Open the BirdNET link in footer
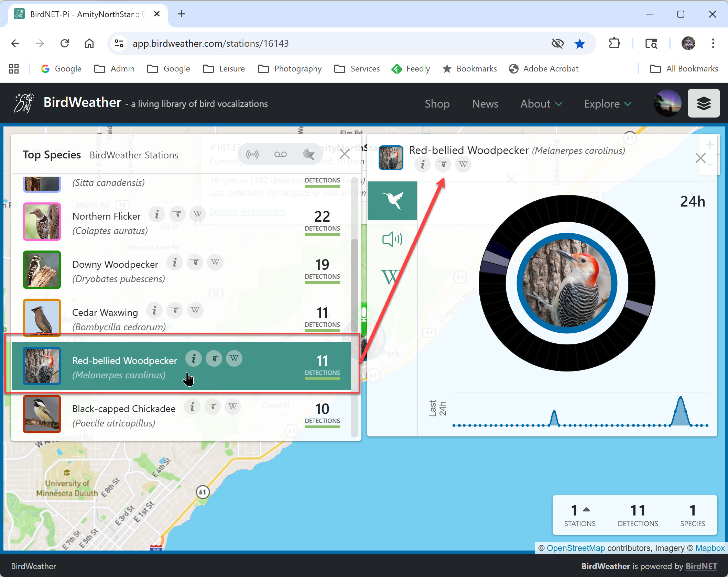The height and width of the screenshot is (577, 728). coord(701,566)
